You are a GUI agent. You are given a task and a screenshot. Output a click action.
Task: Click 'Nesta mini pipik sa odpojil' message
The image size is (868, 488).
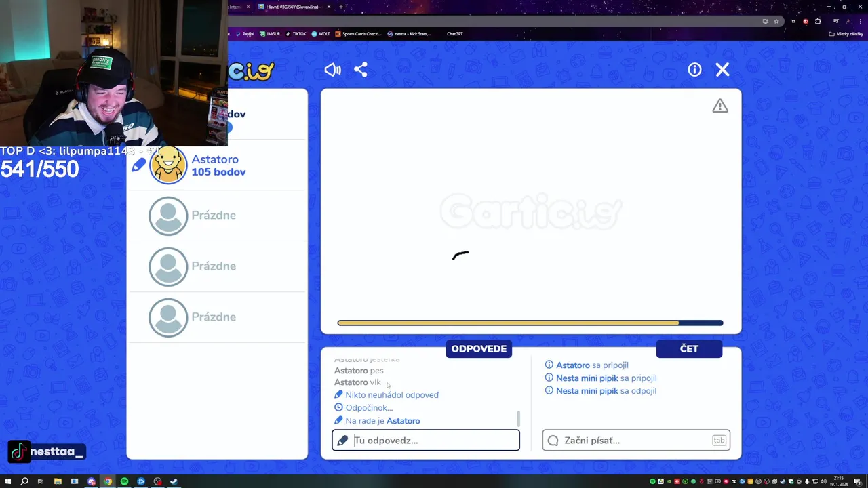[x=601, y=391]
